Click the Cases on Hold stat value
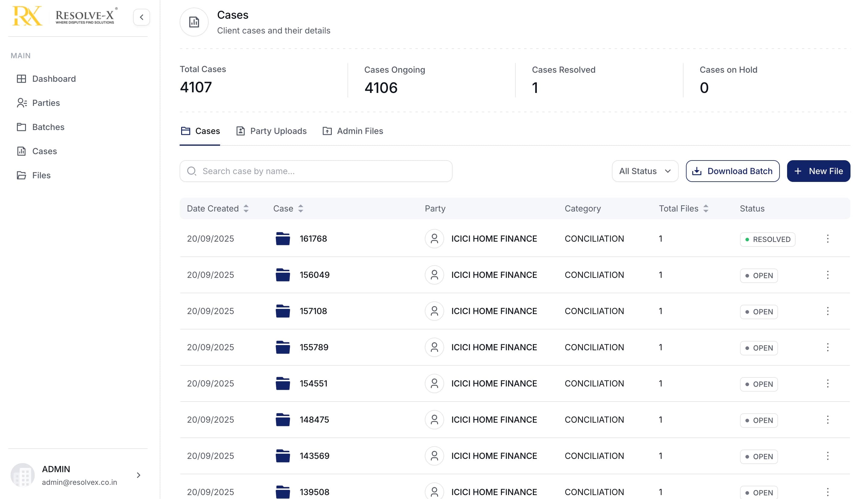Image resolution: width=868 pixels, height=499 pixels. coord(704,88)
